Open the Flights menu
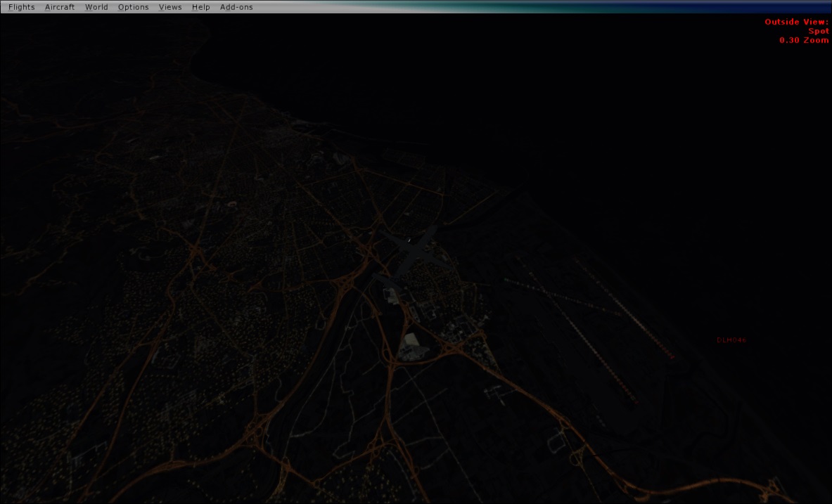This screenshot has height=504, width=832. (21, 7)
